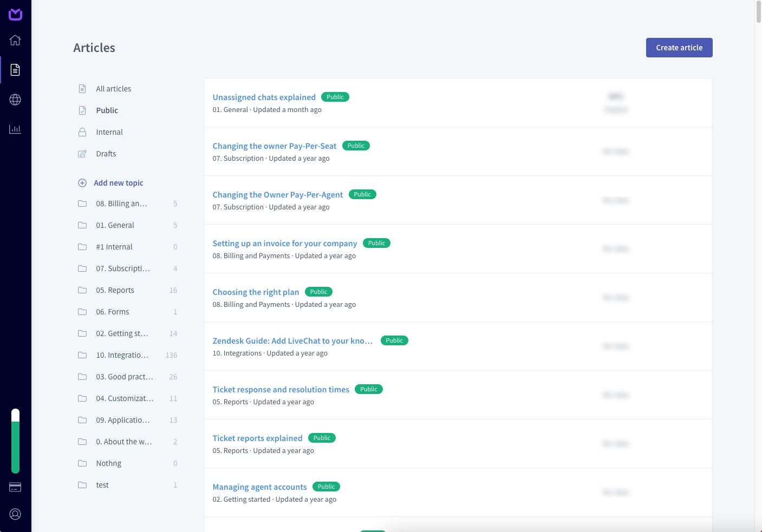
Task: Open the home dashboard icon in sidebar
Action: click(x=15, y=40)
